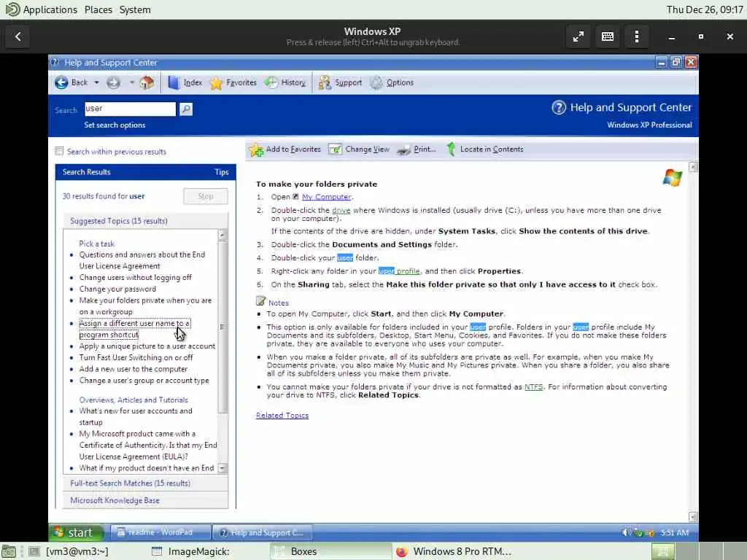The height and width of the screenshot is (560, 747).
Task: Open the System menu
Action: click(135, 9)
